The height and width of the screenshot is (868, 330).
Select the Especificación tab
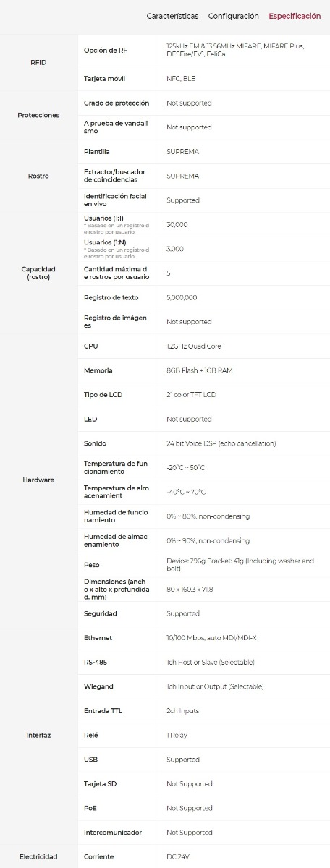pos(295,16)
